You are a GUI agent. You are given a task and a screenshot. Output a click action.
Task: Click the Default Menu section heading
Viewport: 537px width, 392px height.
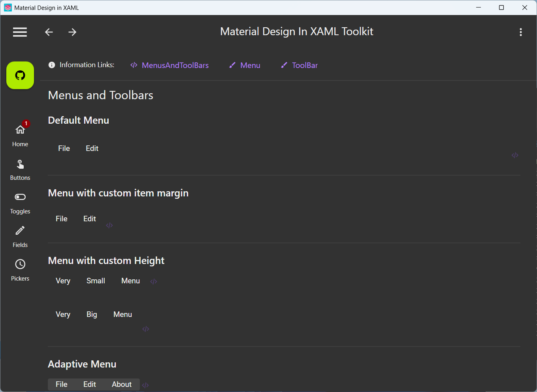(79, 121)
